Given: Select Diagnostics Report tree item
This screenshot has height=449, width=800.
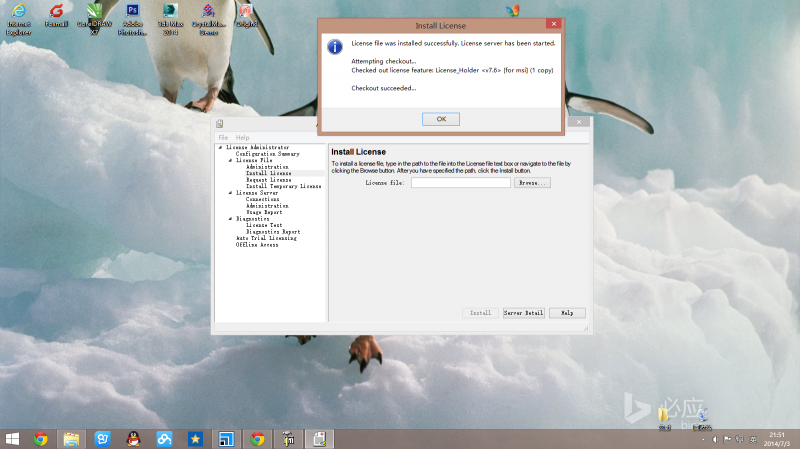Looking at the screenshot, I should tap(273, 232).
